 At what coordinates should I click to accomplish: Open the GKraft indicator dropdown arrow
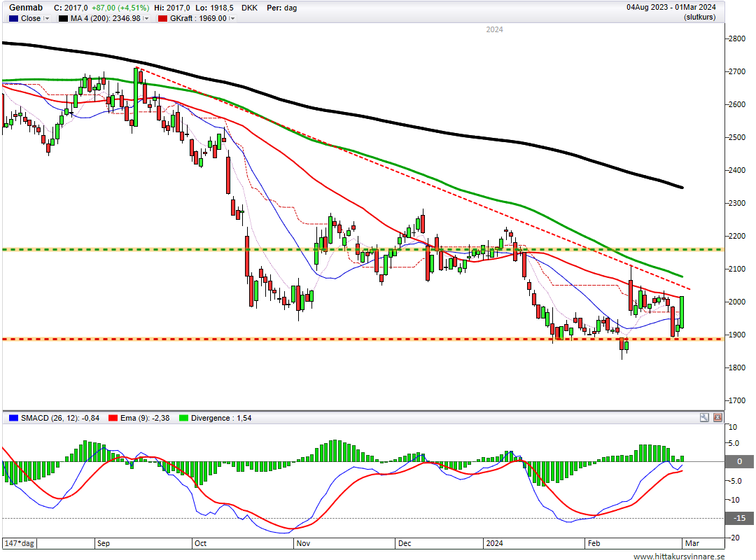pyautogui.click(x=232, y=18)
